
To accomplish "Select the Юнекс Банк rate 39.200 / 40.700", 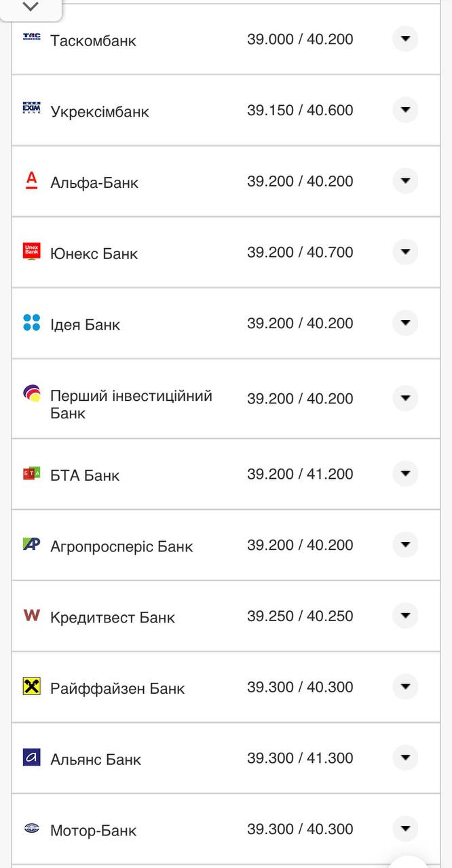I will click(x=300, y=252).
